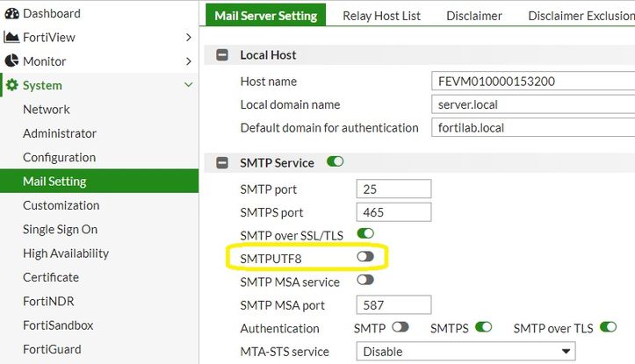Image resolution: width=635 pixels, height=364 pixels.
Task: Click the Dashboard icon in sidebar
Action: tap(11, 13)
